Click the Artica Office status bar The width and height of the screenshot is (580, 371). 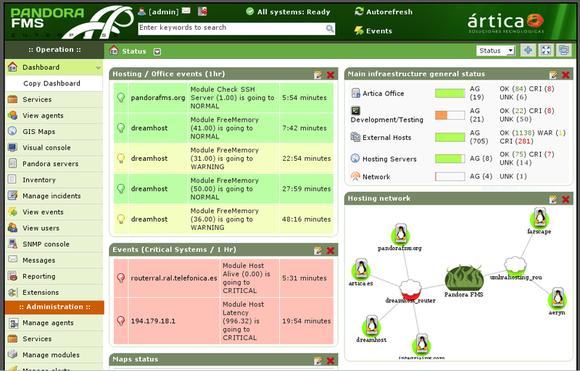point(450,93)
